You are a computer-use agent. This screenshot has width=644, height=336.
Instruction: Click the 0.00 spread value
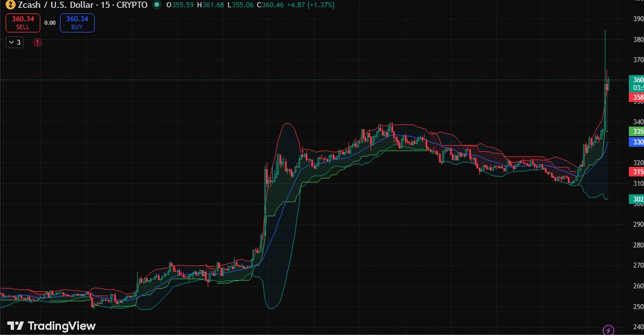tap(50, 22)
